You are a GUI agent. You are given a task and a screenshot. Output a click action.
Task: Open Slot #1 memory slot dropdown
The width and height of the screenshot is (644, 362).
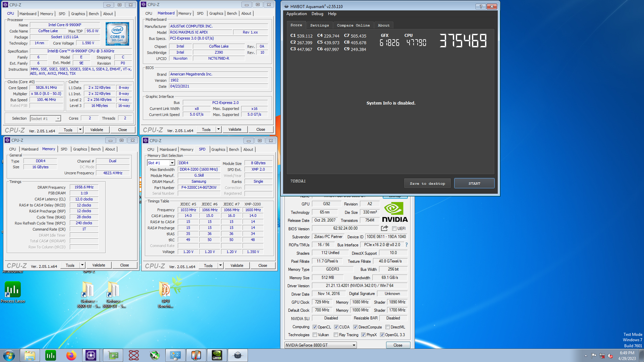[161, 163]
